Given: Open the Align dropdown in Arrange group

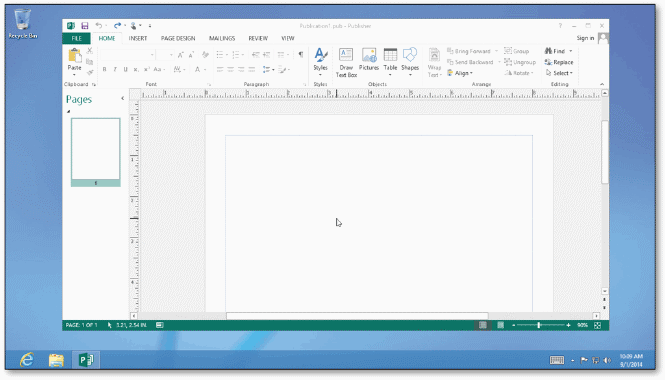Looking at the screenshot, I should tap(460, 73).
